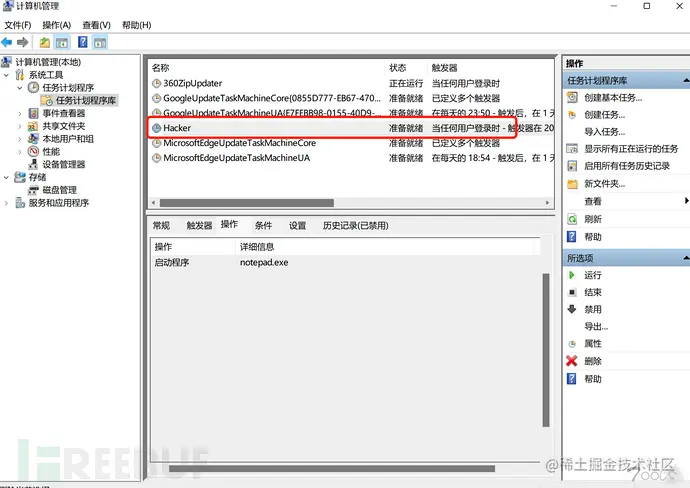The image size is (690, 488).
Task: Select 任务计划程序 tree node
Action: point(68,88)
